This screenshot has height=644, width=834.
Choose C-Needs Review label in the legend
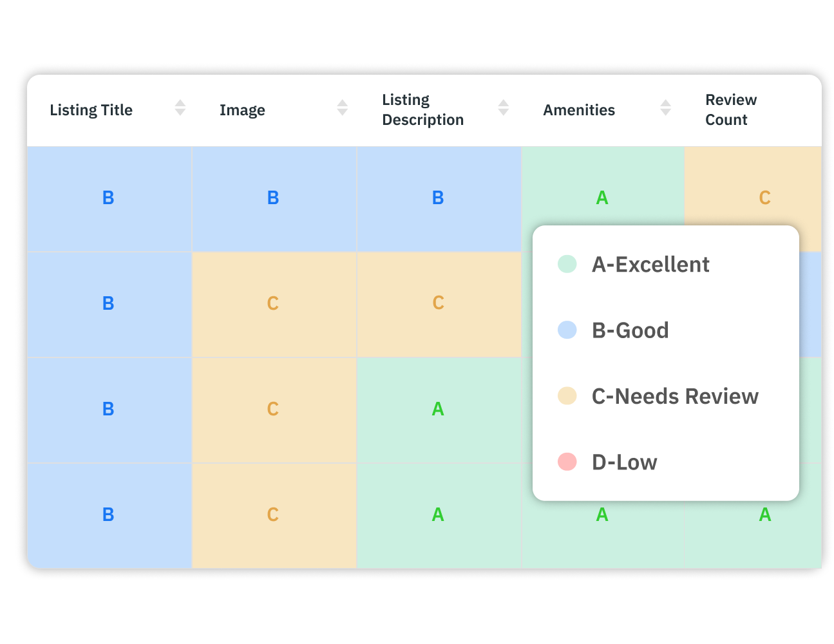pyautogui.click(x=675, y=397)
